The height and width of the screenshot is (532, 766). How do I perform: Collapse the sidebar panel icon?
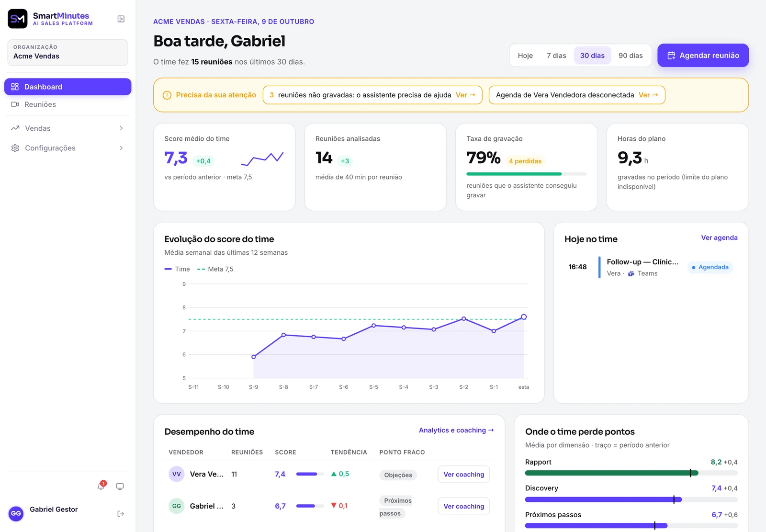coord(121,19)
